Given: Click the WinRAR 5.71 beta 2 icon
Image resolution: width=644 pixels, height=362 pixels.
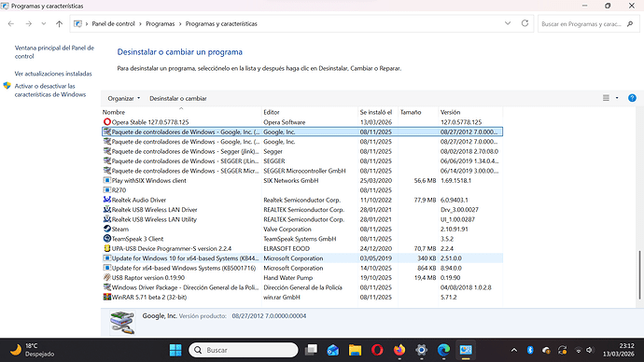Looking at the screenshot, I should tap(106, 297).
